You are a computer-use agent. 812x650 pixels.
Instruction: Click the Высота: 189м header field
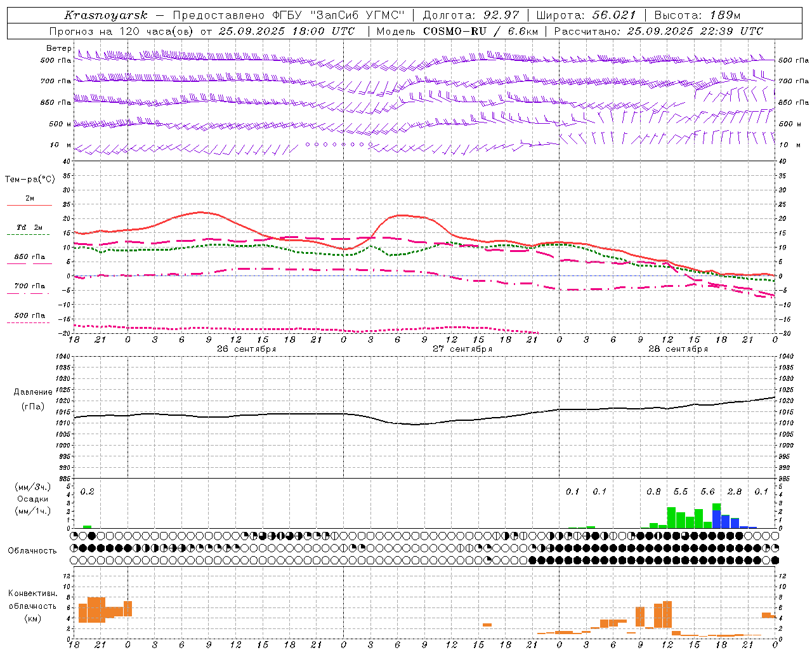(x=697, y=15)
